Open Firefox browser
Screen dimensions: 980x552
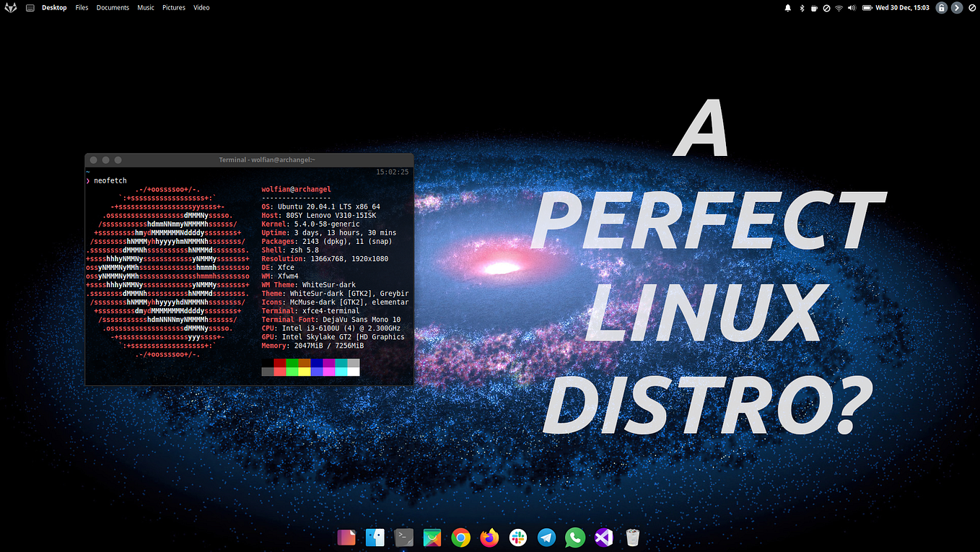[x=489, y=537]
